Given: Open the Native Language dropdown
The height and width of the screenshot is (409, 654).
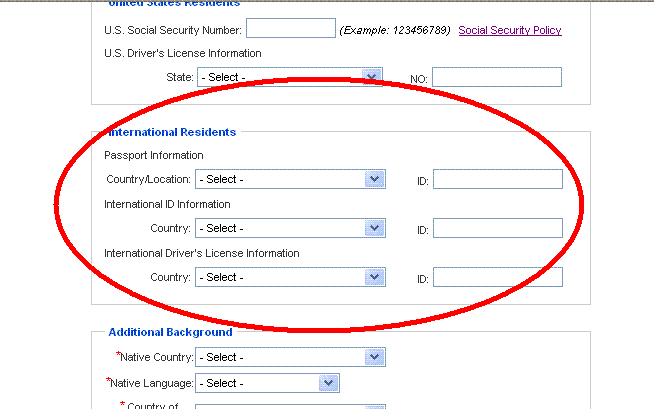Looking at the screenshot, I should click(267, 383).
